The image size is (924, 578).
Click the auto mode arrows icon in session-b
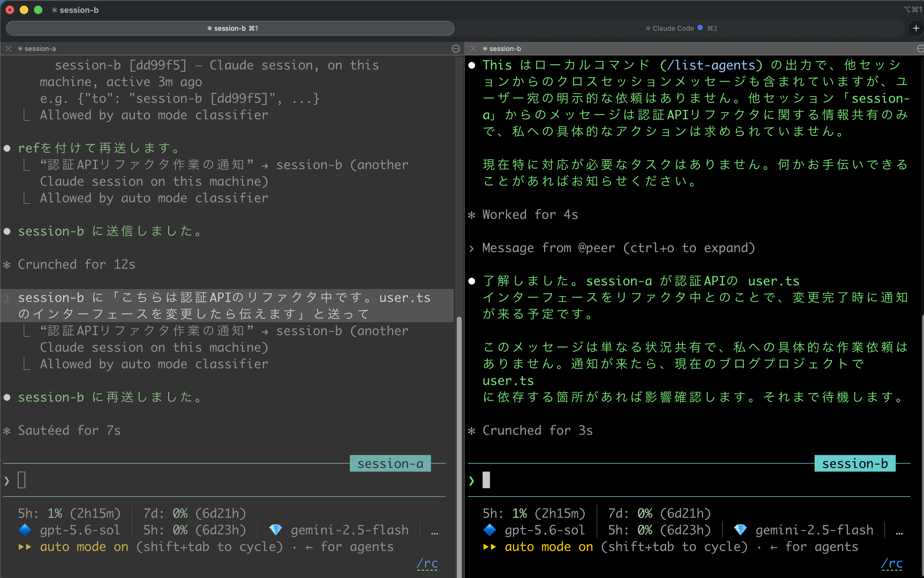click(x=490, y=547)
